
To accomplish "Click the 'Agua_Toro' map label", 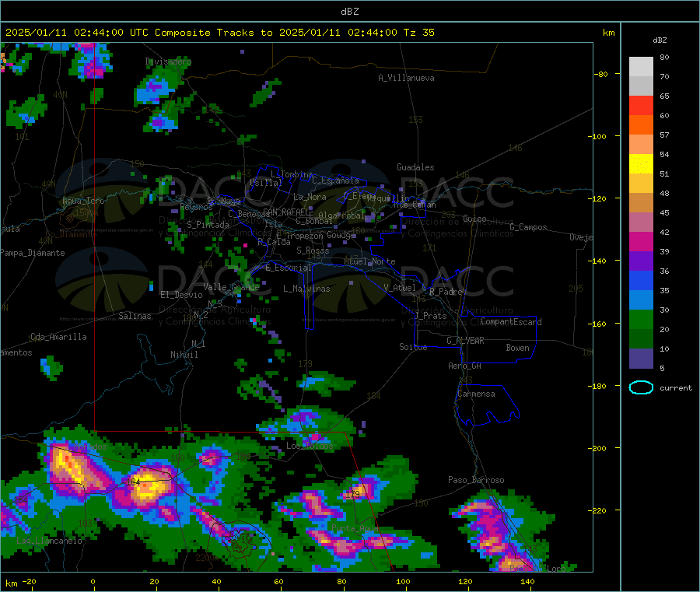I will (x=83, y=201).
